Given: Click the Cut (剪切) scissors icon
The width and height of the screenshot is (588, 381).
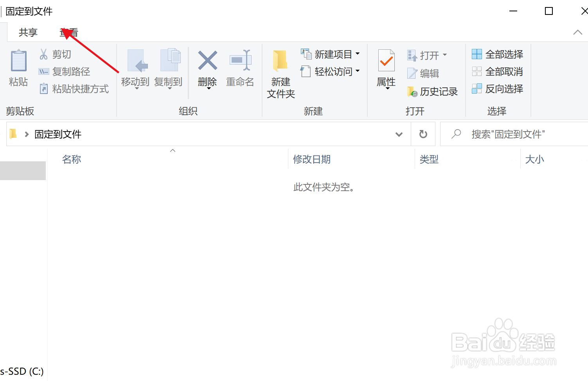Looking at the screenshot, I should 43,54.
